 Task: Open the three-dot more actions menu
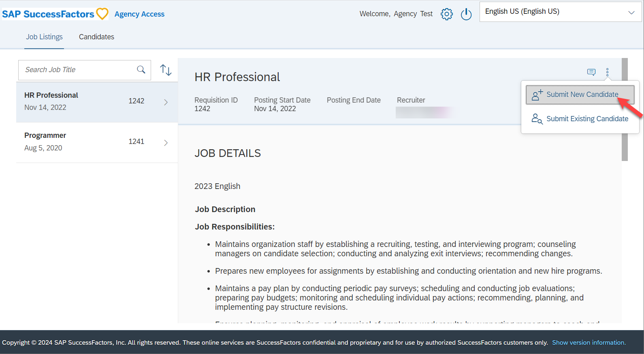[607, 72]
